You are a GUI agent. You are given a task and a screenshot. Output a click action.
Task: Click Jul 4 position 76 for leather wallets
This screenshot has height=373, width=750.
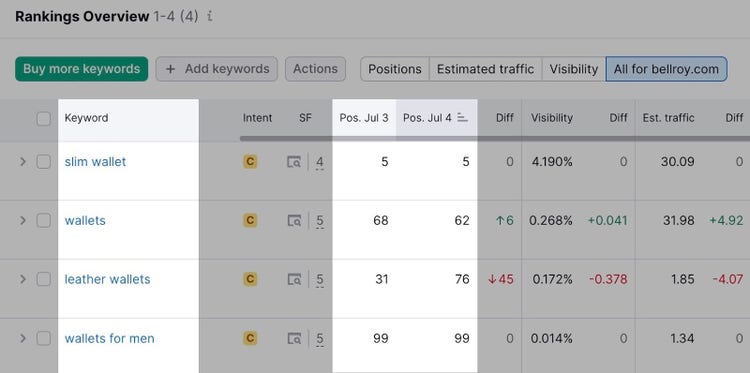tap(462, 279)
